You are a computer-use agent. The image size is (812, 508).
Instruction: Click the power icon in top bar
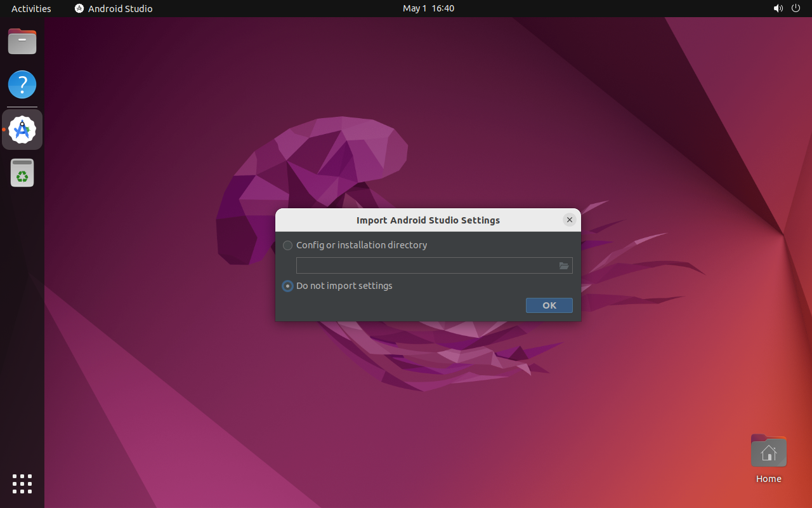[x=796, y=8]
